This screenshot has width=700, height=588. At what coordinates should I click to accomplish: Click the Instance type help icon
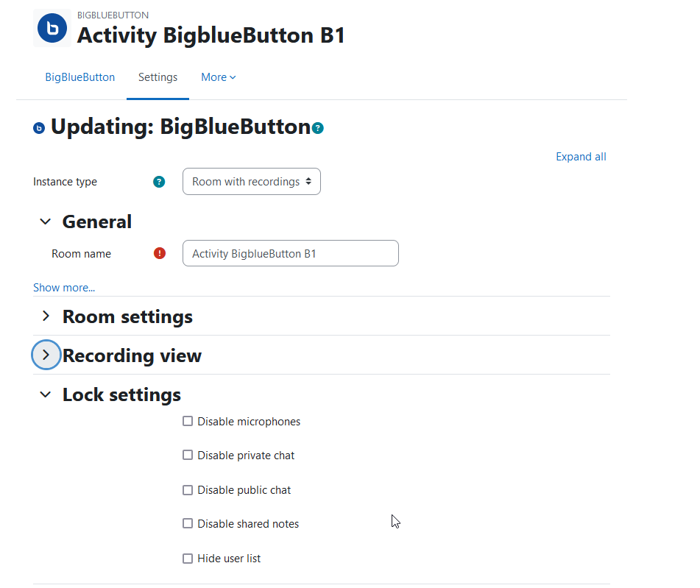tap(159, 182)
